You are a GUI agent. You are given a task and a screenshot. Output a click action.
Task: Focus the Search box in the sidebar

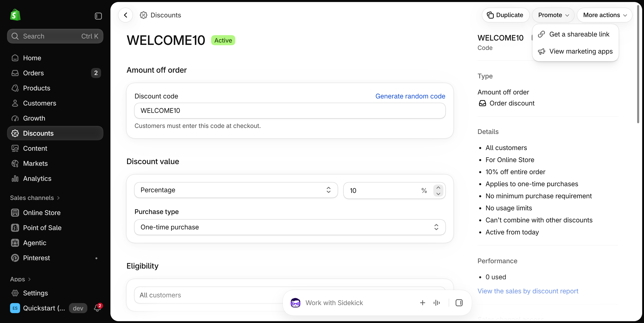[x=55, y=36]
